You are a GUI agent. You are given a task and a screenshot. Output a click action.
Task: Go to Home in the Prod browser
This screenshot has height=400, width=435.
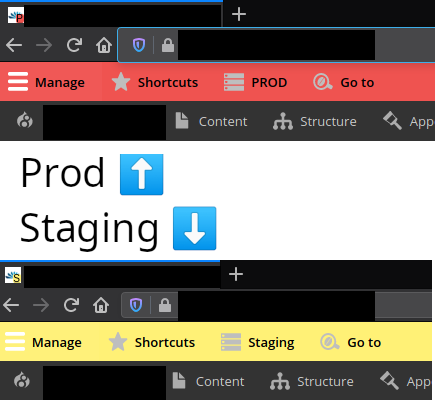104,45
